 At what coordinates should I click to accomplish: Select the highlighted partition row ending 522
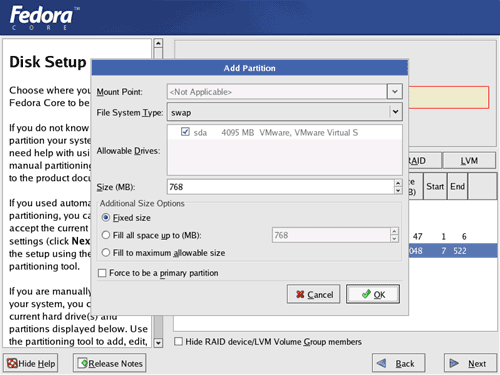pos(453,251)
